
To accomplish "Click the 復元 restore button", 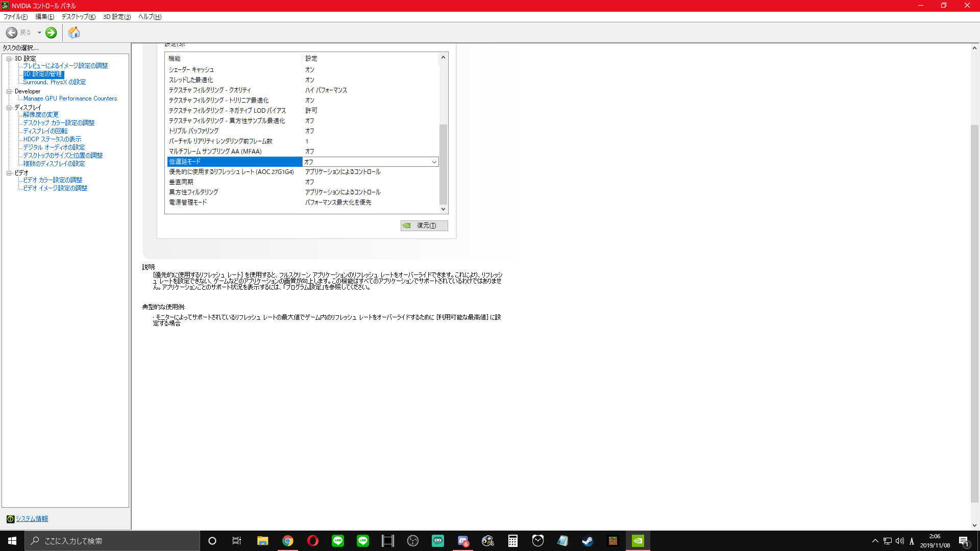I will [x=424, y=226].
